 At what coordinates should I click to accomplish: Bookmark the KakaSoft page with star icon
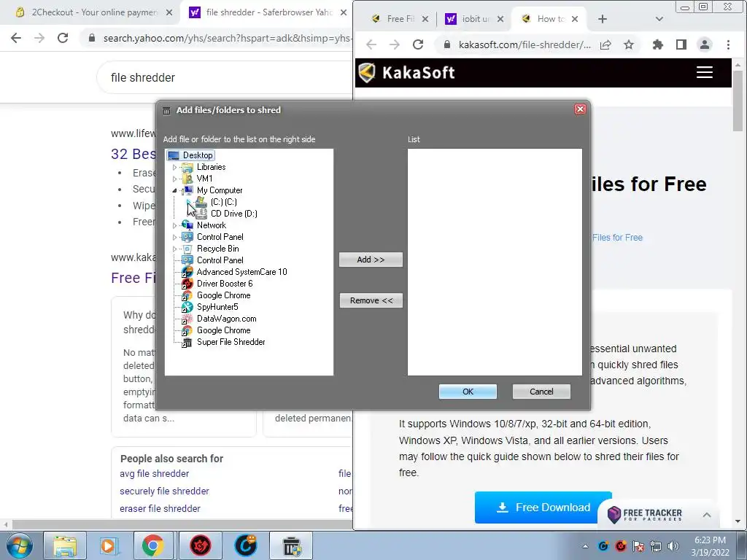[629, 44]
